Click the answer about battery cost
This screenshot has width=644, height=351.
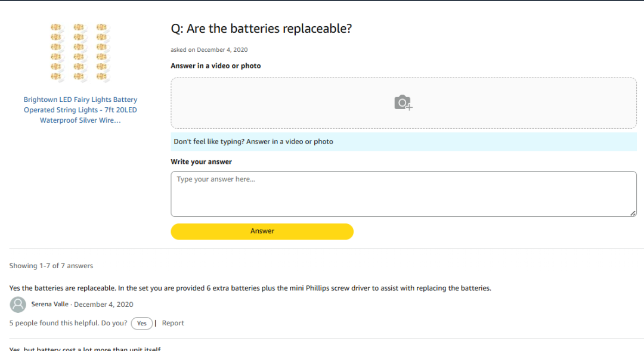coord(85,349)
